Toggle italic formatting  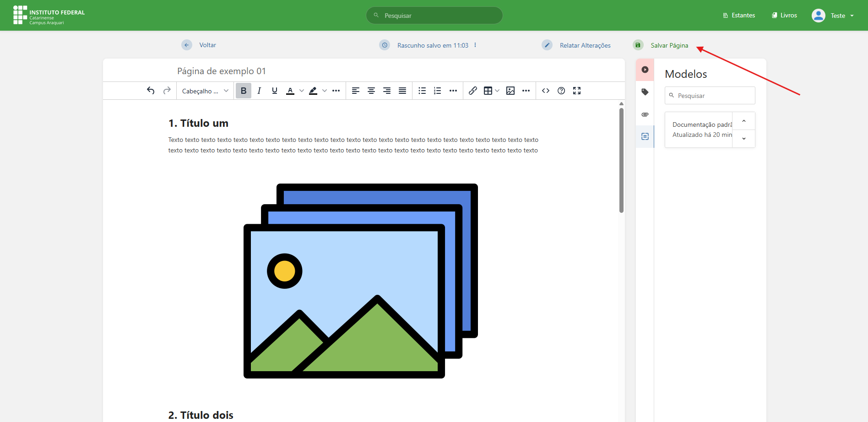point(259,91)
